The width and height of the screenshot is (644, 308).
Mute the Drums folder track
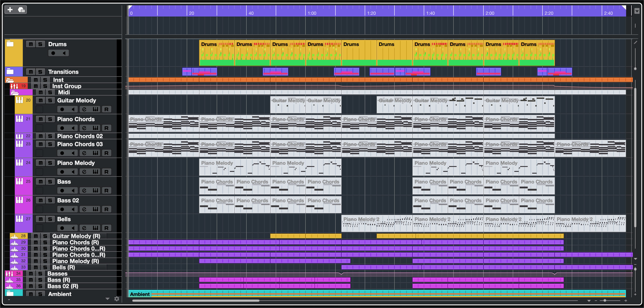(31, 44)
